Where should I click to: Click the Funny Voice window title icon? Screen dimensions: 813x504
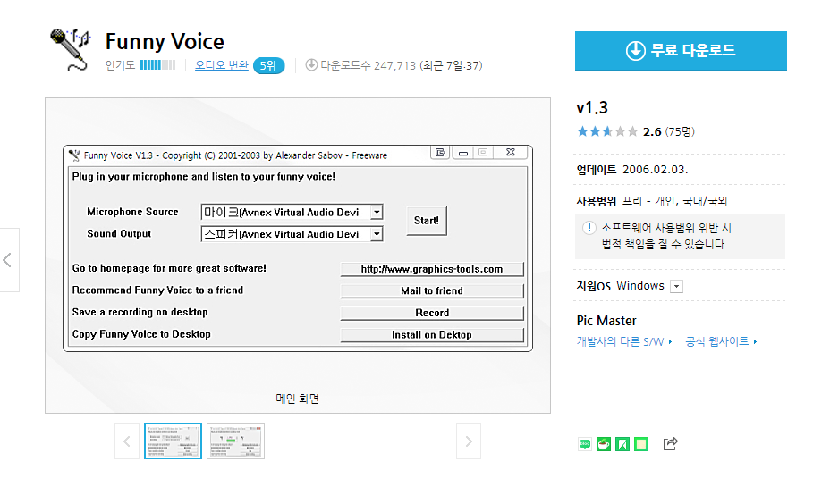coord(74,155)
